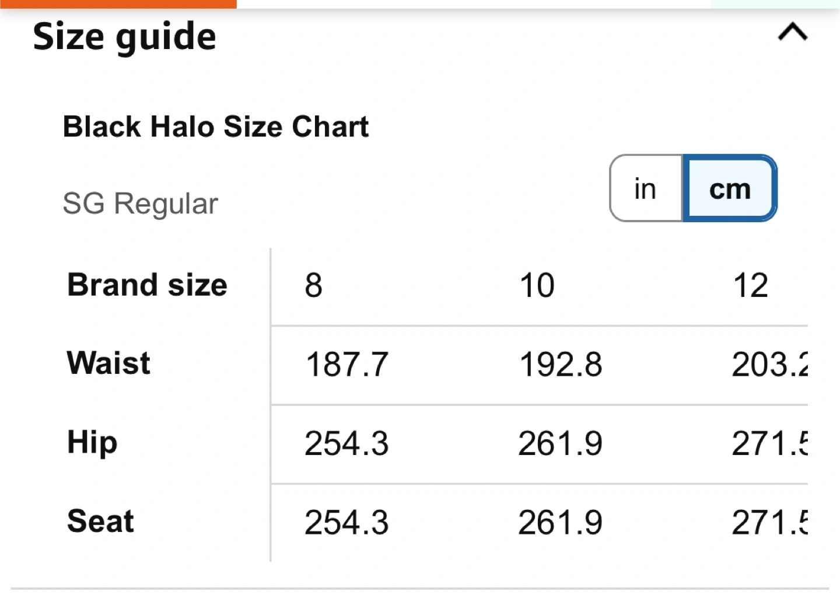
Task: Click the orange bar at the top
Action: coord(118,3)
